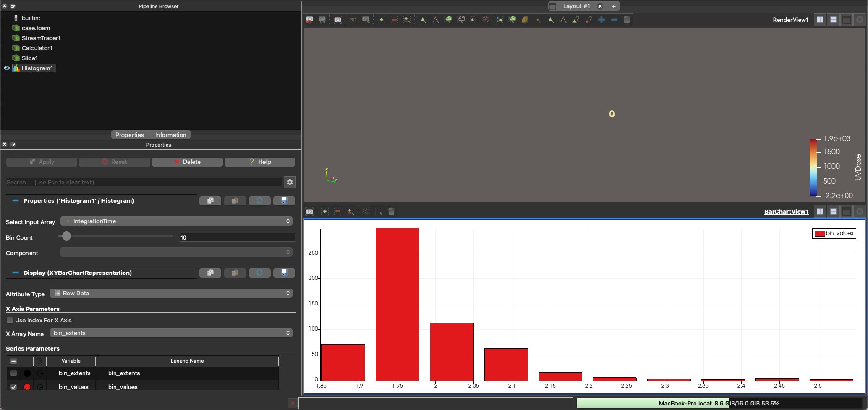
Task: Copy Display section properties
Action: 210,273
